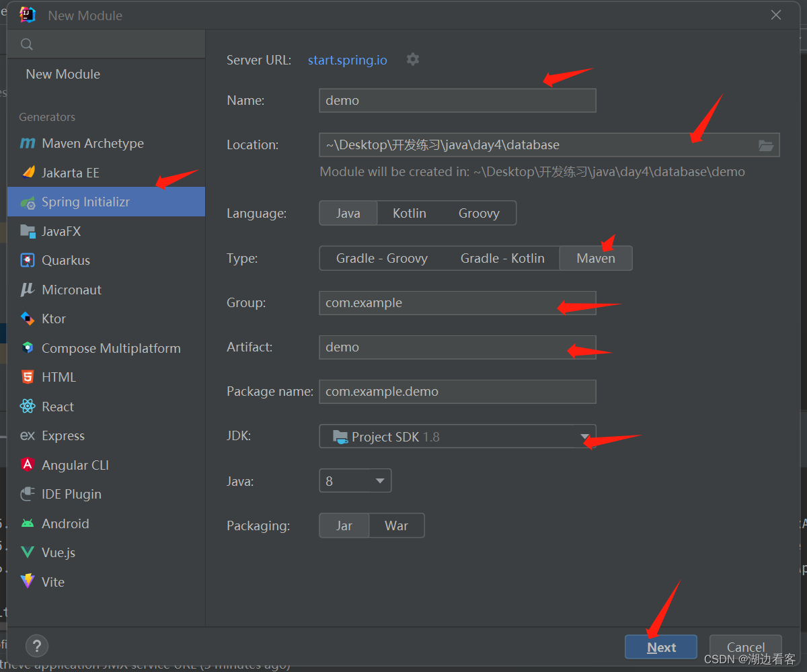Select Maven Archetype generator

(106, 143)
